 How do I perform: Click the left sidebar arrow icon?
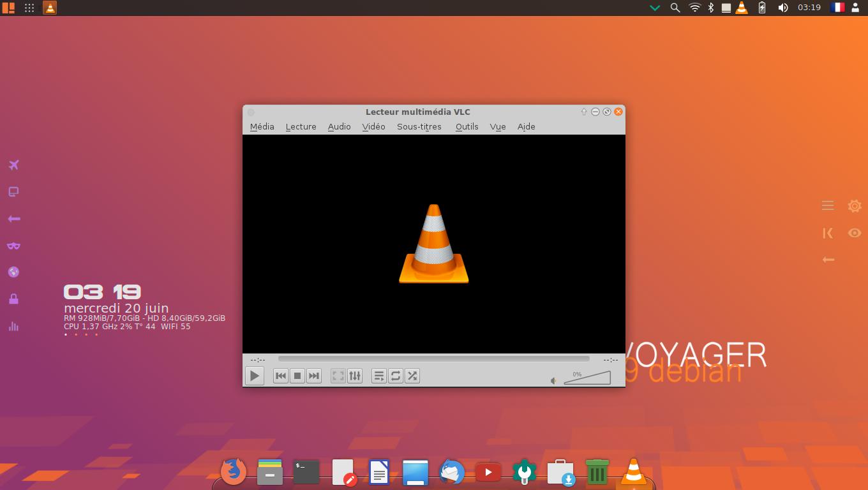(13, 219)
